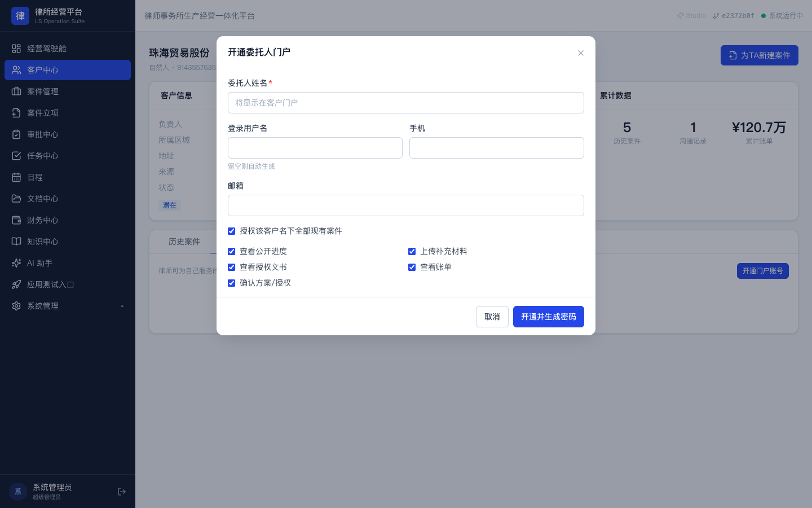Uncheck the 上传补充材料 permission

click(x=412, y=251)
